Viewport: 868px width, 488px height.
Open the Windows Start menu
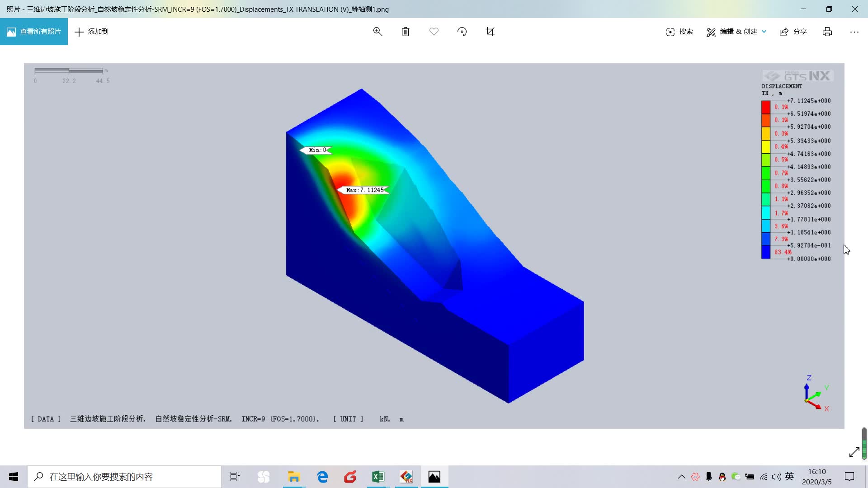pos(14,477)
